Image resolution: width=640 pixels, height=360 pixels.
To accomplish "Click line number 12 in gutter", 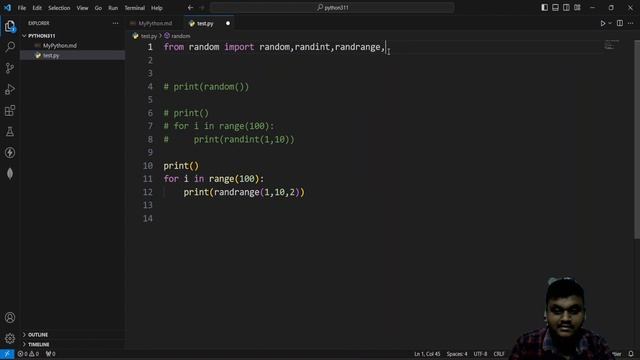I will [147, 192].
